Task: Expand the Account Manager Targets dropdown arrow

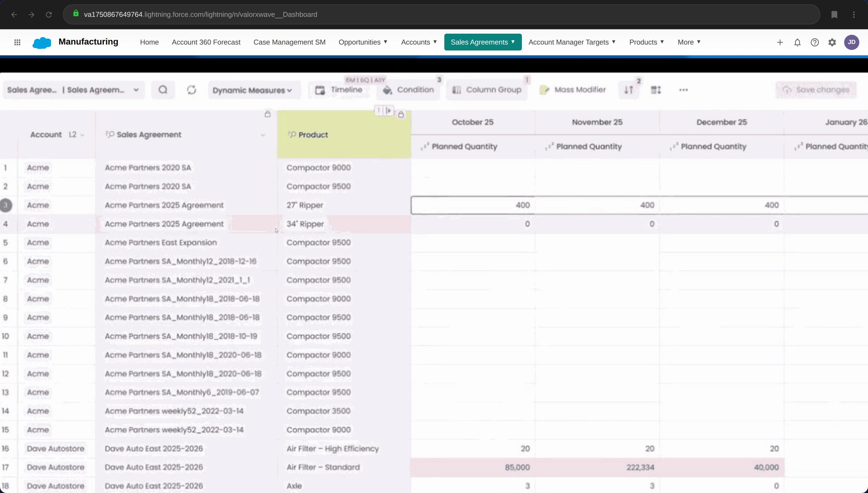Action: tap(614, 42)
